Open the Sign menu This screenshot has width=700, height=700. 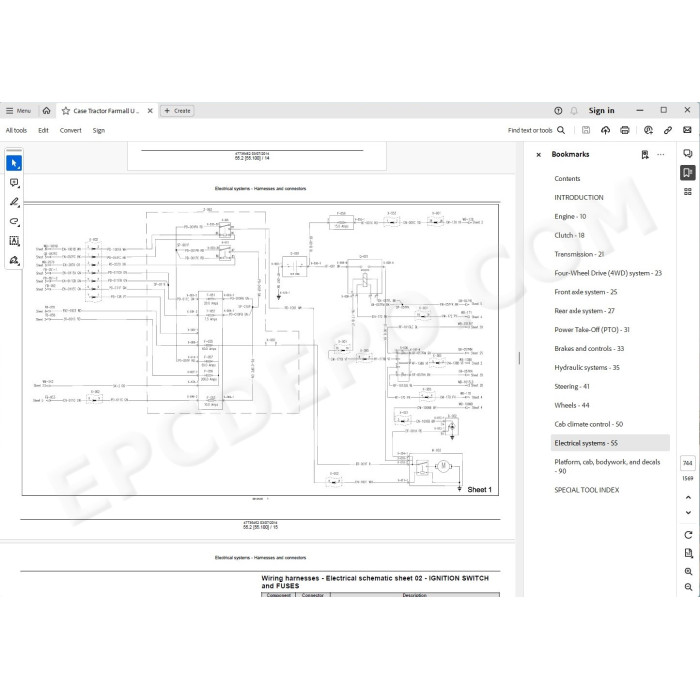click(99, 130)
